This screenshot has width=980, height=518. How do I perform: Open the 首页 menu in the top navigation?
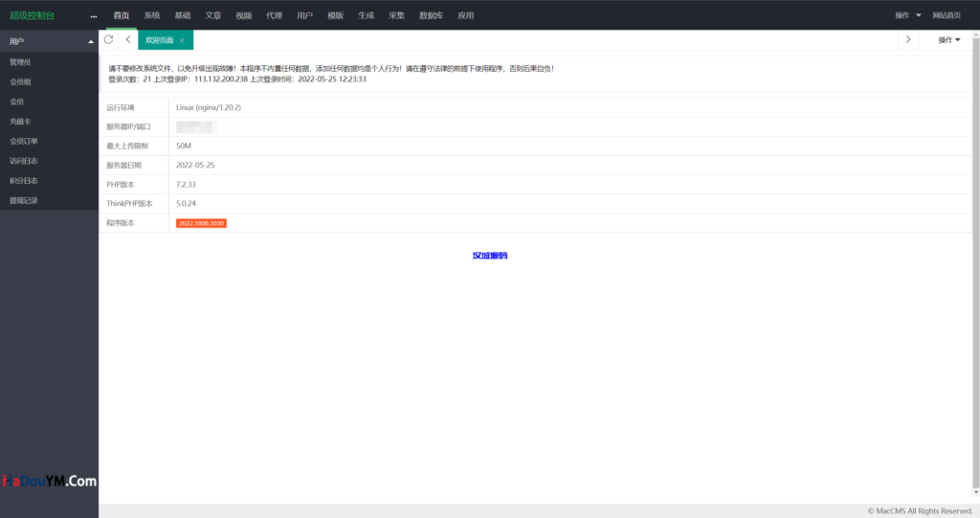pos(121,15)
